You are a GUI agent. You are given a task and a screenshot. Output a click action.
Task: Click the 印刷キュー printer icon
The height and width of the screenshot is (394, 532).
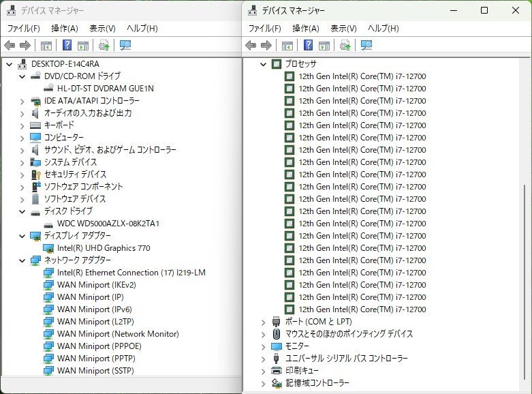(x=277, y=371)
